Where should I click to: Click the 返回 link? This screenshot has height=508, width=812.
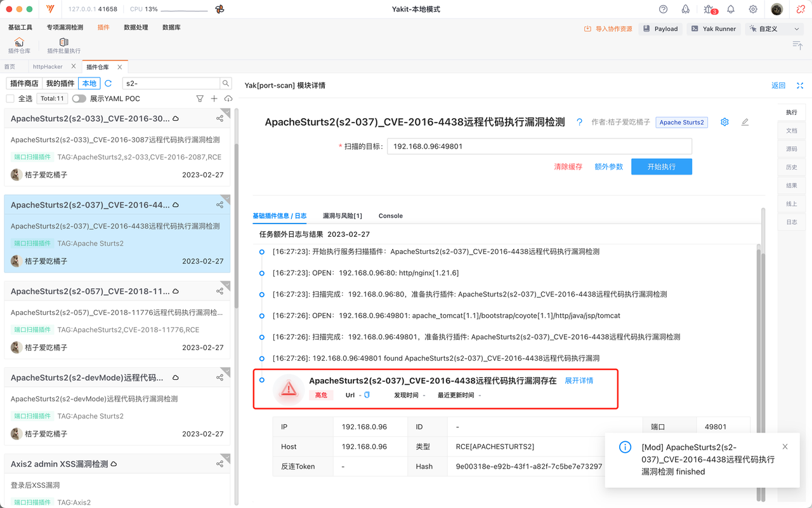[x=778, y=85]
